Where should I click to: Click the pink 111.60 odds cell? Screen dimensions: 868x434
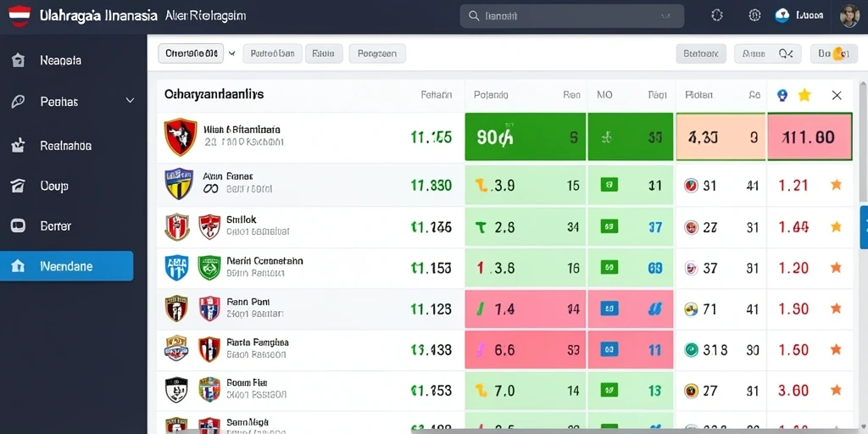tap(810, 136)
